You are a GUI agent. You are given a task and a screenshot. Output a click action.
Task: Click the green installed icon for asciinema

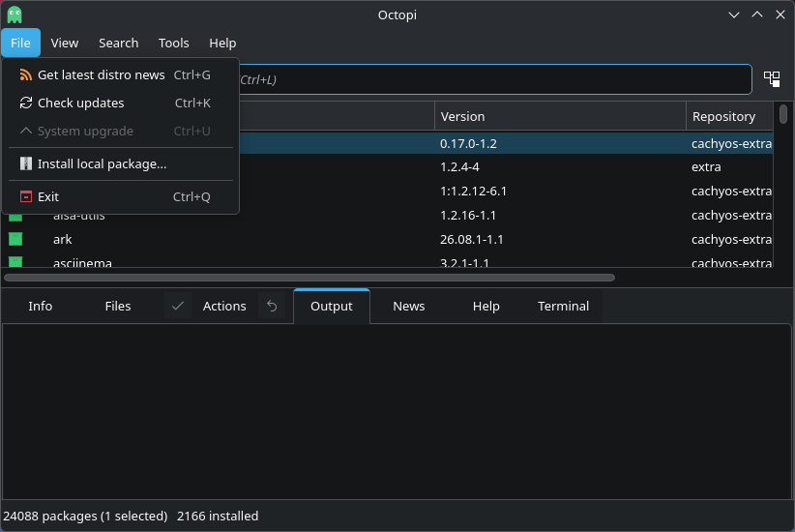click(15, 262)
